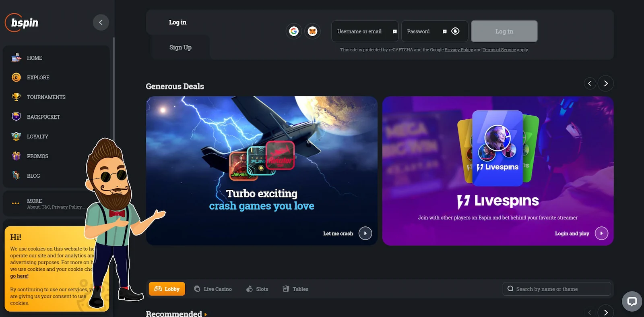Toggle password visibility eye icon
Viewport: 644px width, 317px height.
click(x=455, y=31)
